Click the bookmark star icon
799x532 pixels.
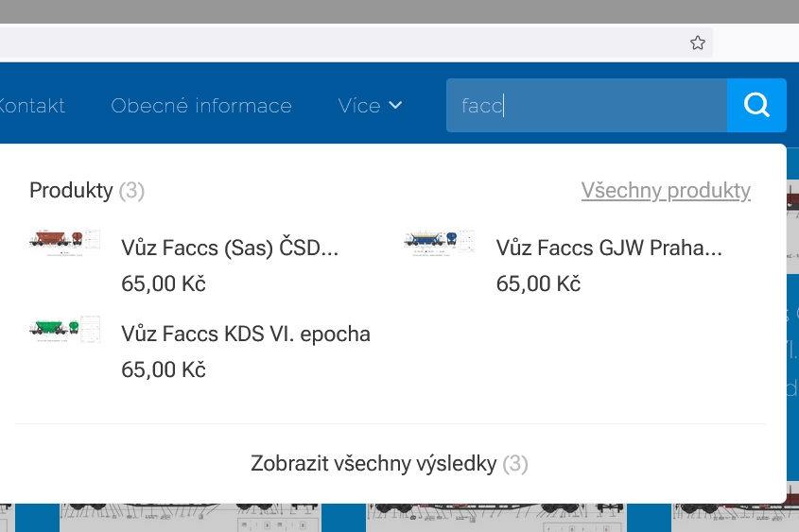click(698, 43)
